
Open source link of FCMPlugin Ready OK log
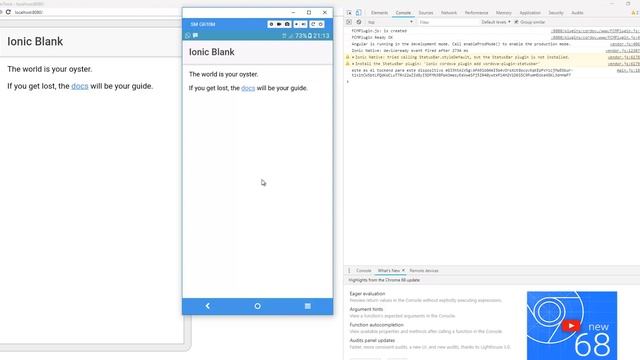coord(596,37)
